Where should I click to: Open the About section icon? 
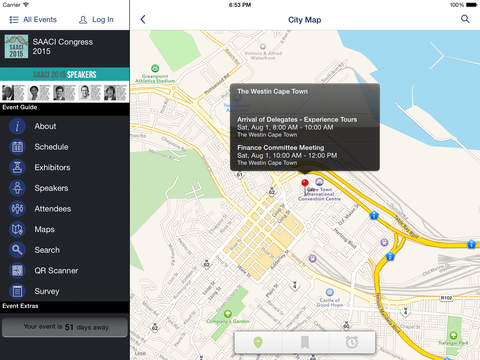[17, 126]
